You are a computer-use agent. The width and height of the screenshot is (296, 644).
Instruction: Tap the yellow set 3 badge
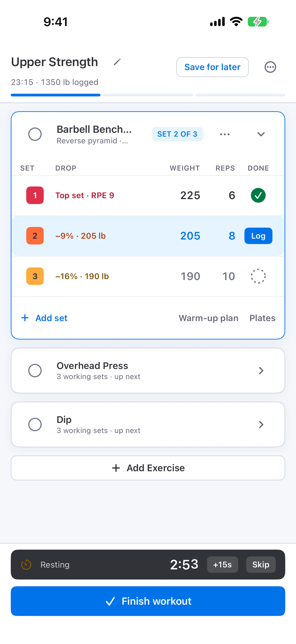click(35, 276)
